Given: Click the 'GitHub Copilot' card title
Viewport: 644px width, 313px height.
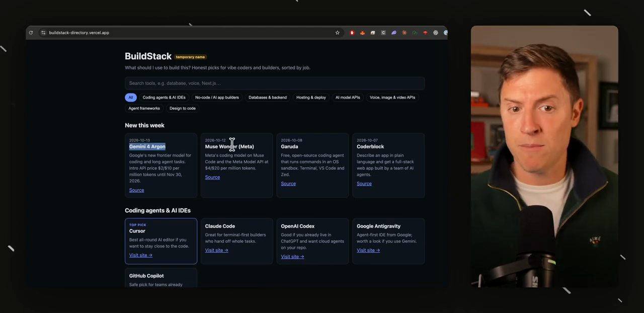Looking at the screenshot, I should 146,276.
